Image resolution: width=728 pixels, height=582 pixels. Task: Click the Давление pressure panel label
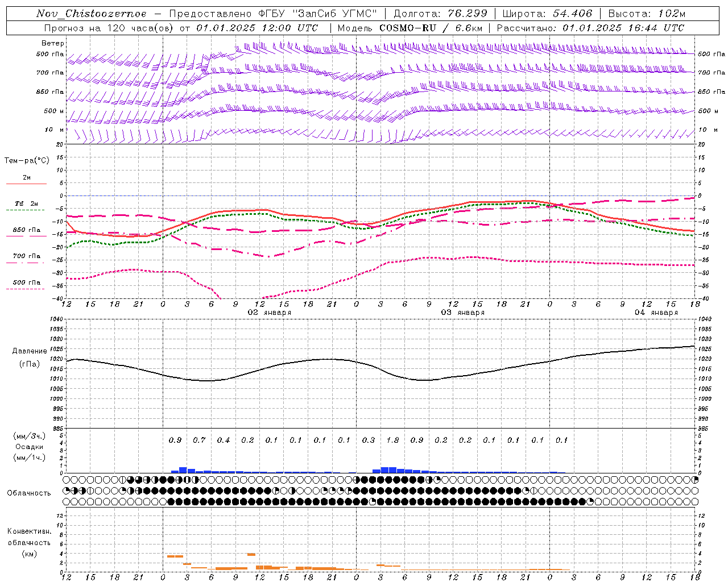click(x=30, y=351)
